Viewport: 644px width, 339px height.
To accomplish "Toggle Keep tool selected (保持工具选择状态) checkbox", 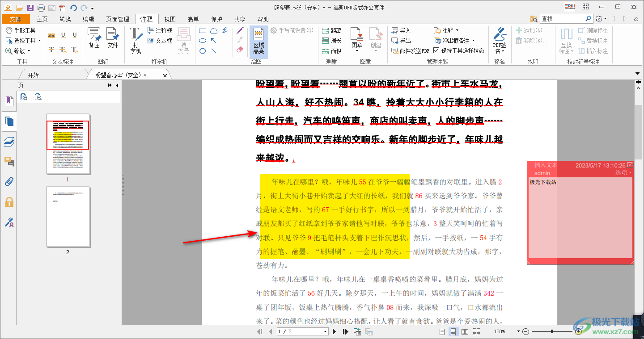I will click(436, 50).
